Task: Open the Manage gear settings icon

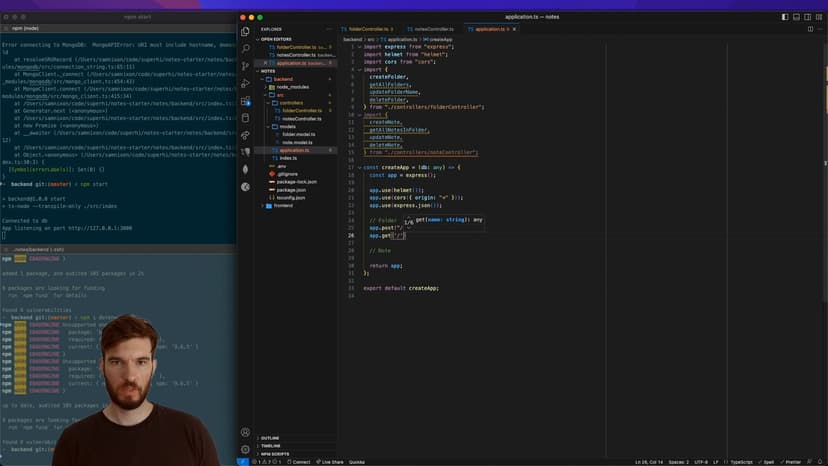Action: pos(245,449)
